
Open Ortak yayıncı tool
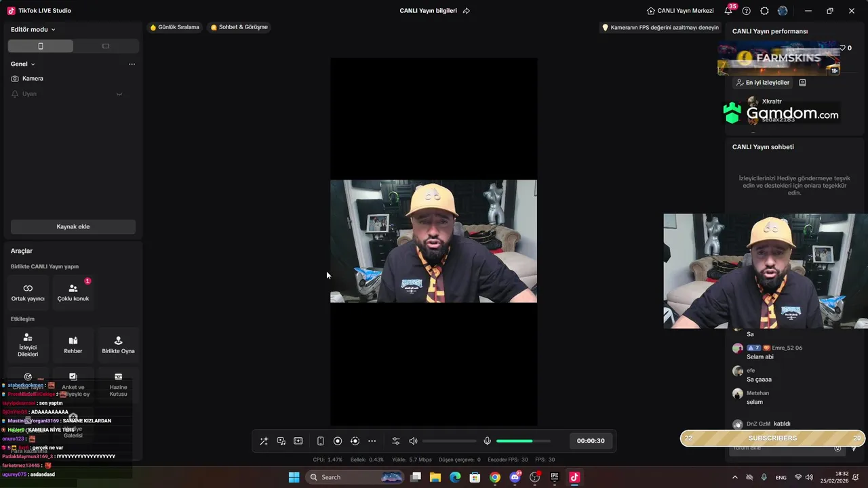coord(28,292)
